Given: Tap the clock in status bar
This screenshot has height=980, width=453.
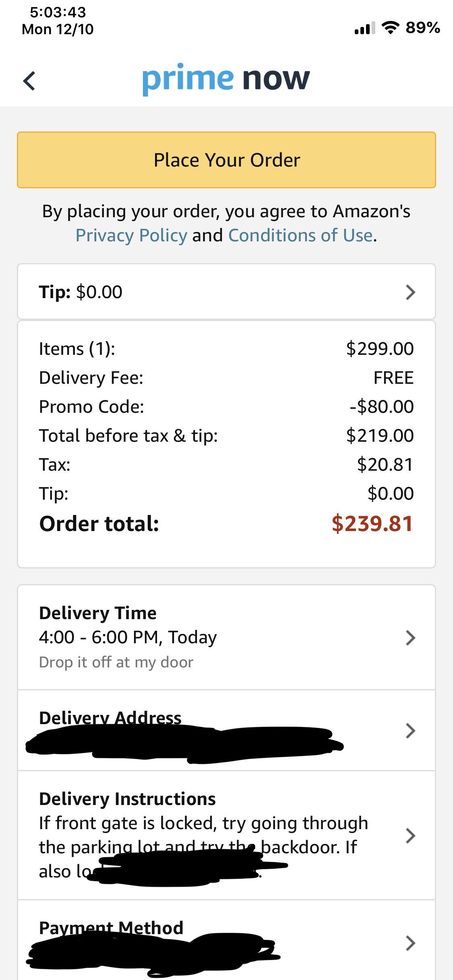Looking at the screenshot, I should 58,12.
